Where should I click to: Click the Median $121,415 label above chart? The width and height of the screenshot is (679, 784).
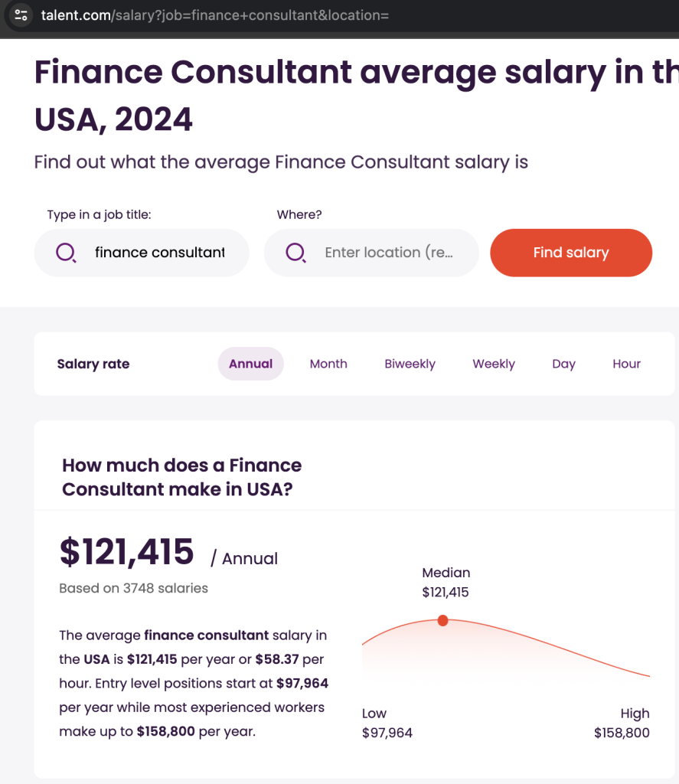(x=446, y=583)
